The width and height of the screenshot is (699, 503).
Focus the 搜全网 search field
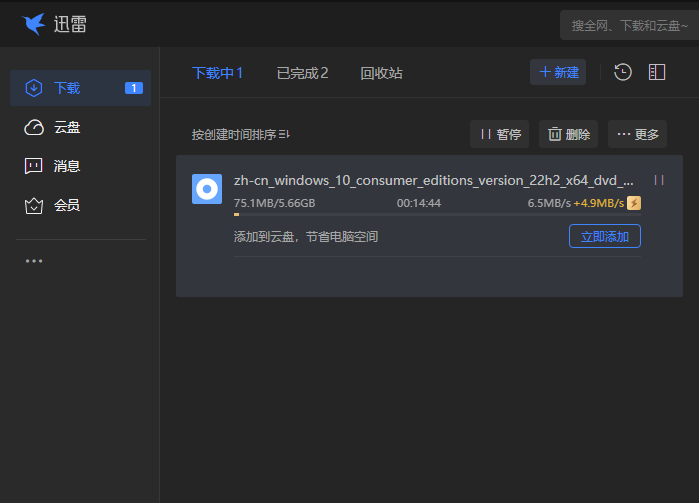(629, 25)
